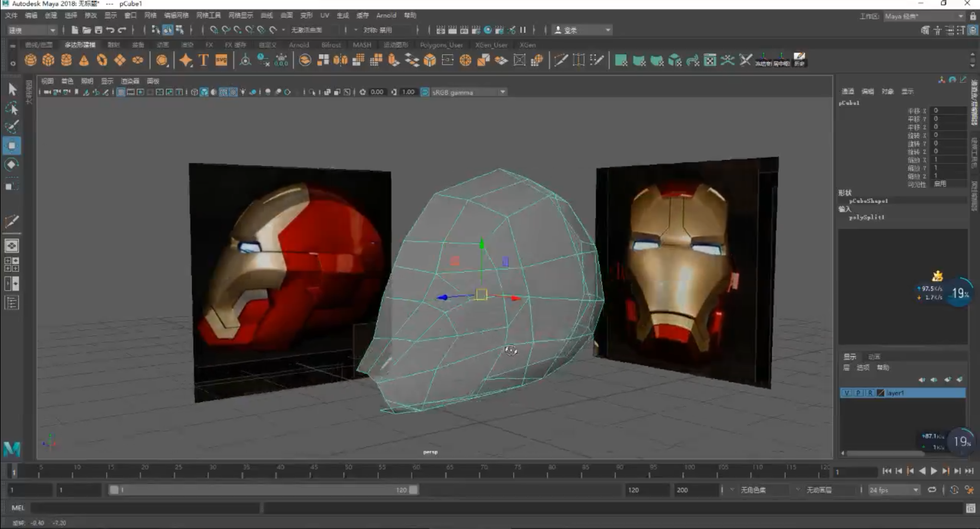Click the SVG import shelf icon
The image size is (980, 529).
point(221,60)
